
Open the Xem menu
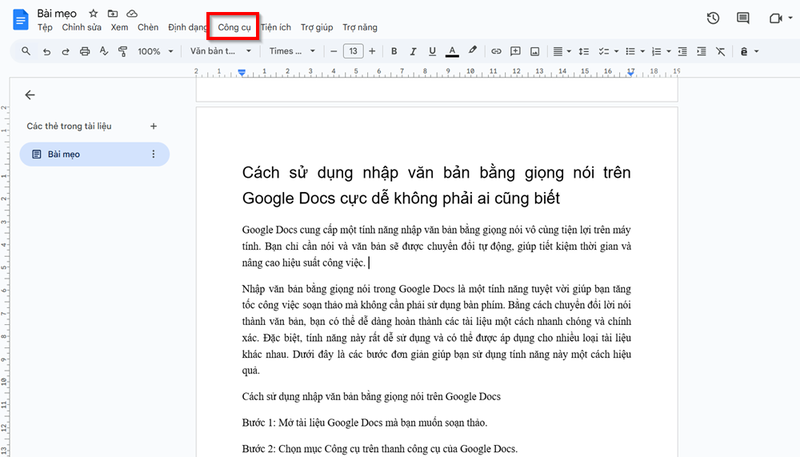119,27
